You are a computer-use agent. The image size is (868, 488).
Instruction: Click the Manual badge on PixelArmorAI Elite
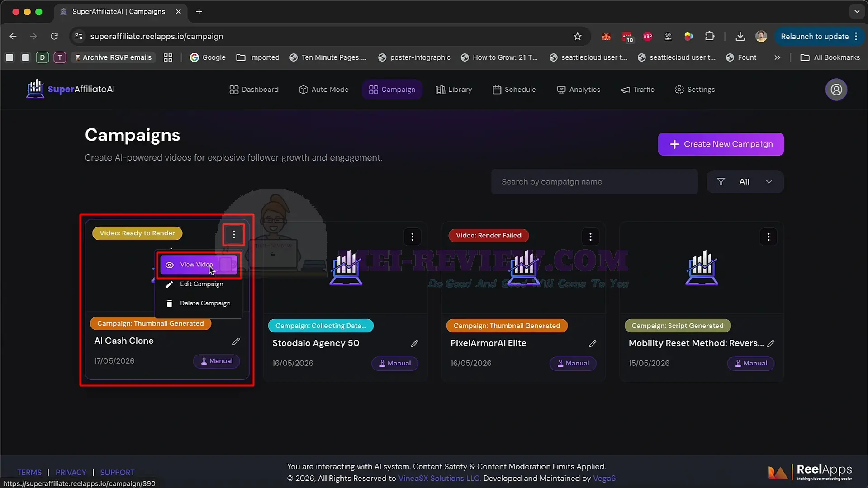(x=573, y=363)
